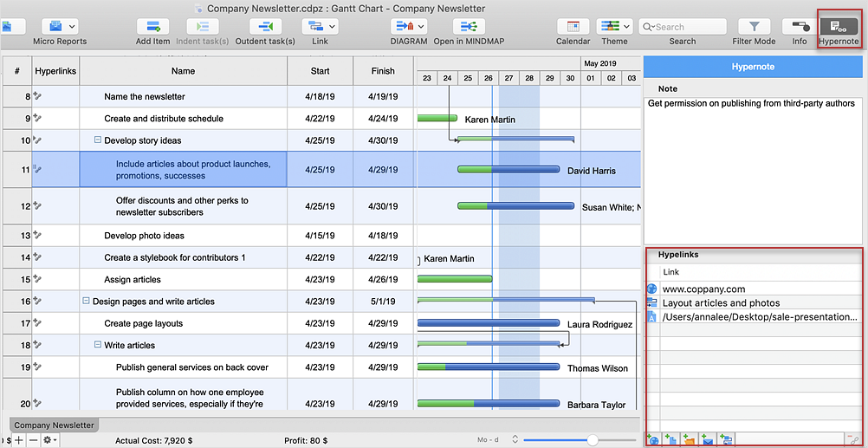
Task: Click the Add Item toolbar icon
Action: click(x=153, y=27)
